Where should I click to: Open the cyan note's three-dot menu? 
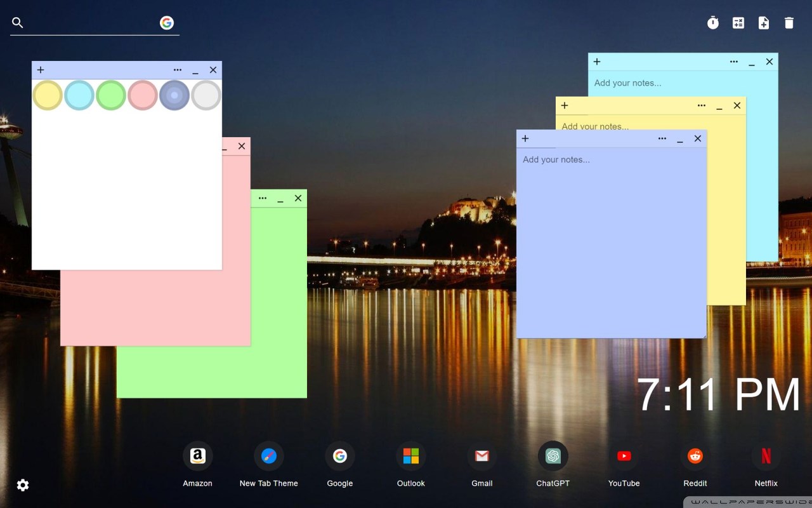[734, 62]
